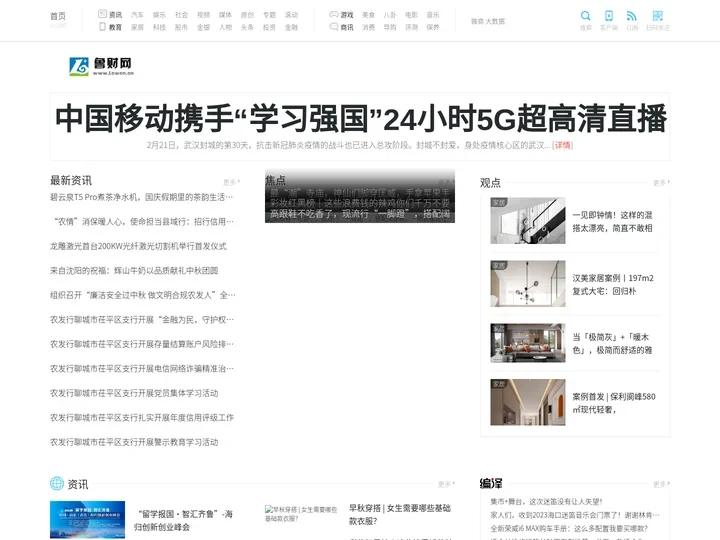Open headline 中国移动携手“学习强国”24小时5G超高清直播
This screenshot has height=540, width=720.
coord(360,119)
